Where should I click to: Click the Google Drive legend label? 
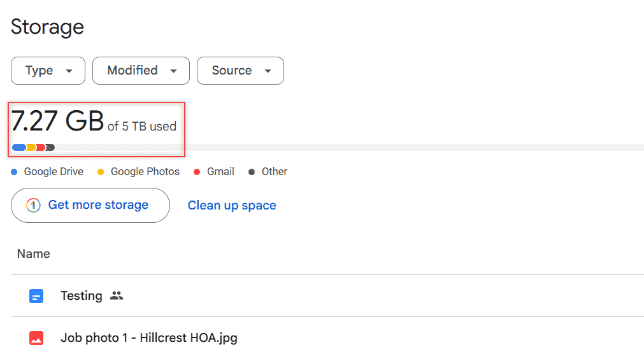[x=54, y=172]
